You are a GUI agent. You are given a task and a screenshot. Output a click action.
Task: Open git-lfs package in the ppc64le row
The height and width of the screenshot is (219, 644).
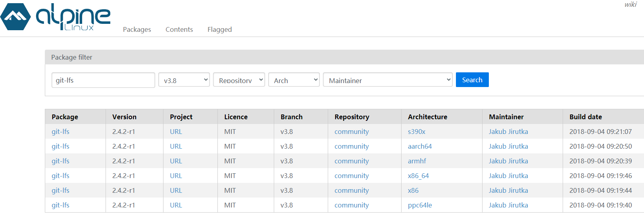(60, 205)
